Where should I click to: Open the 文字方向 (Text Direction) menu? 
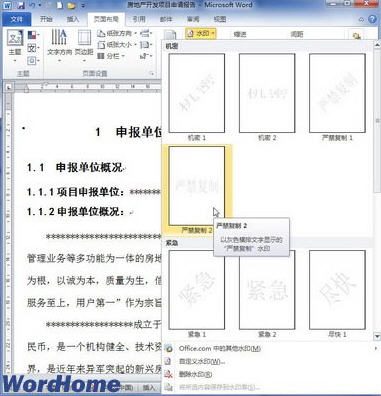click(59, 46)
